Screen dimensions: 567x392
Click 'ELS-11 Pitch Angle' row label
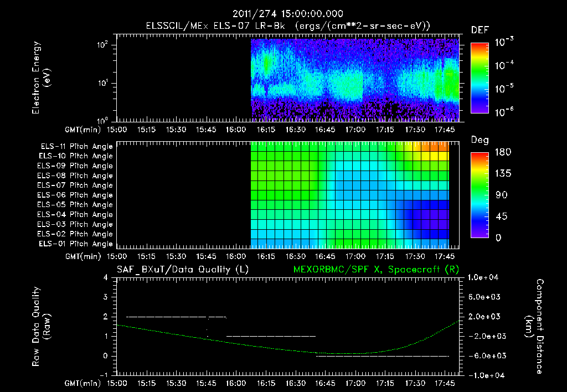(76, 147)
